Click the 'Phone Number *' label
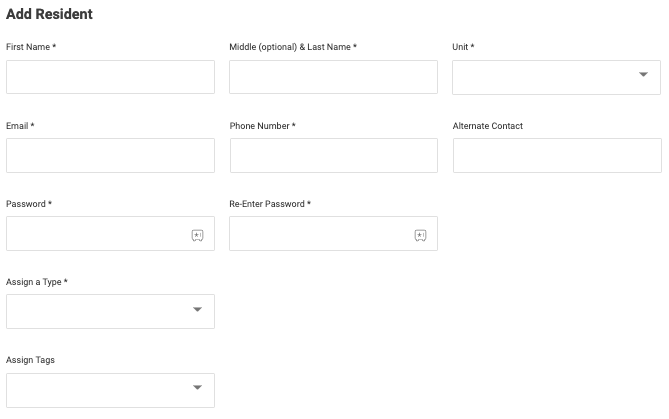Screen dimensions: 669x419 tap(262, 126)
